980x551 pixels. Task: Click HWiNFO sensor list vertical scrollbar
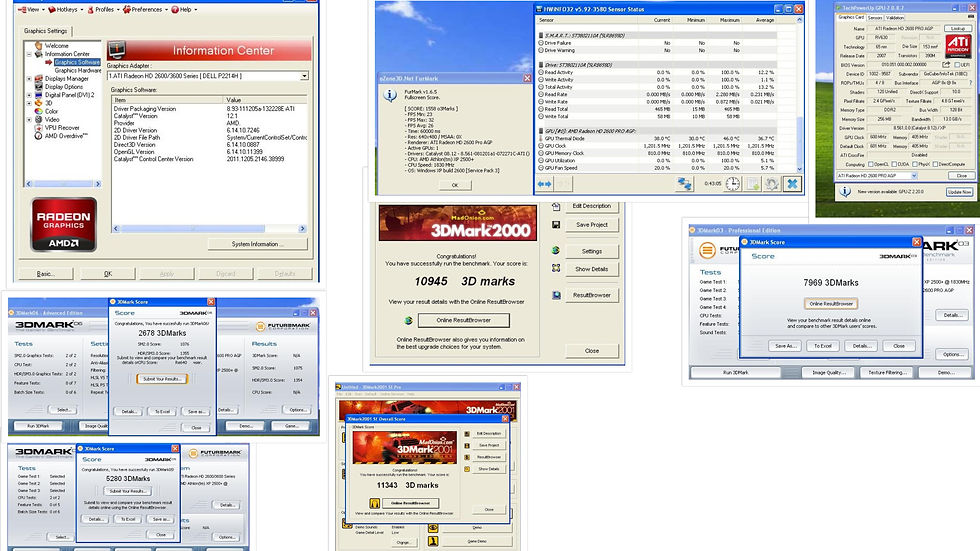click(x=799, y=94)
